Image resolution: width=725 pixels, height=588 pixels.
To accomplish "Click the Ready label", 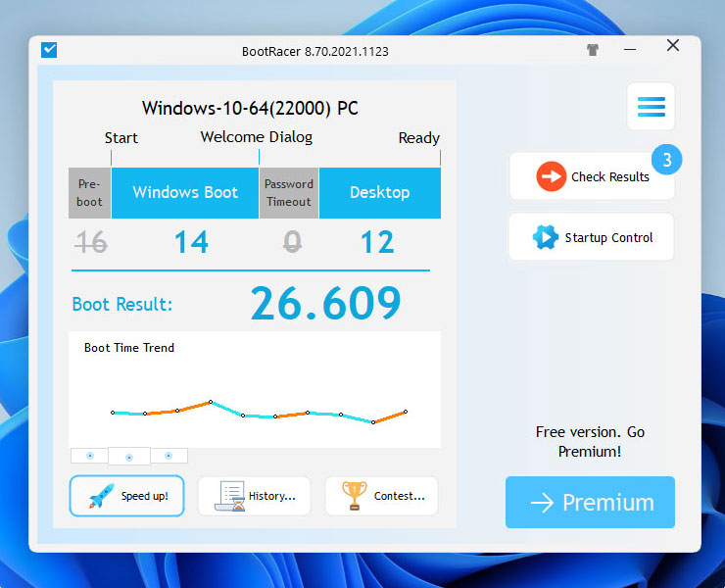I will 419,138.
